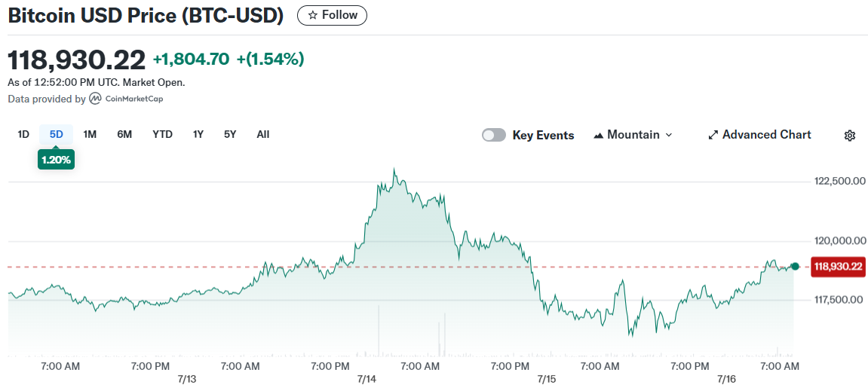
Task: Follow the Bitcoin USD ticker
Action: (332, 16)
